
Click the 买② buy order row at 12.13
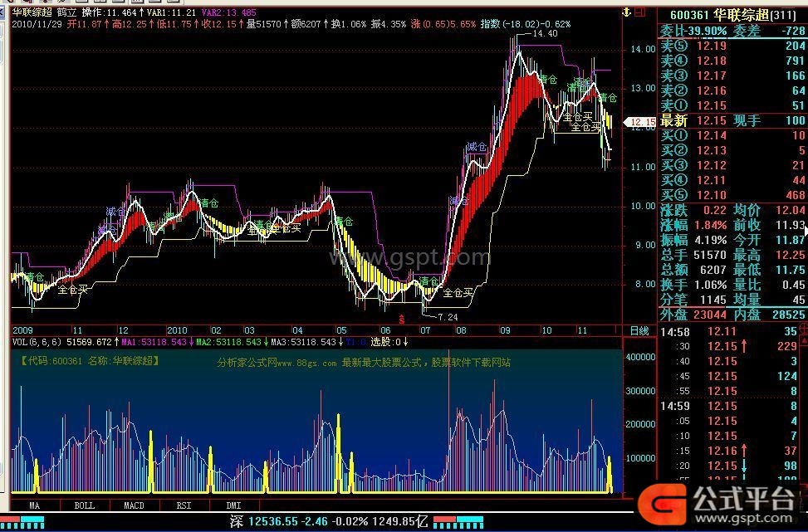[732, 150]
